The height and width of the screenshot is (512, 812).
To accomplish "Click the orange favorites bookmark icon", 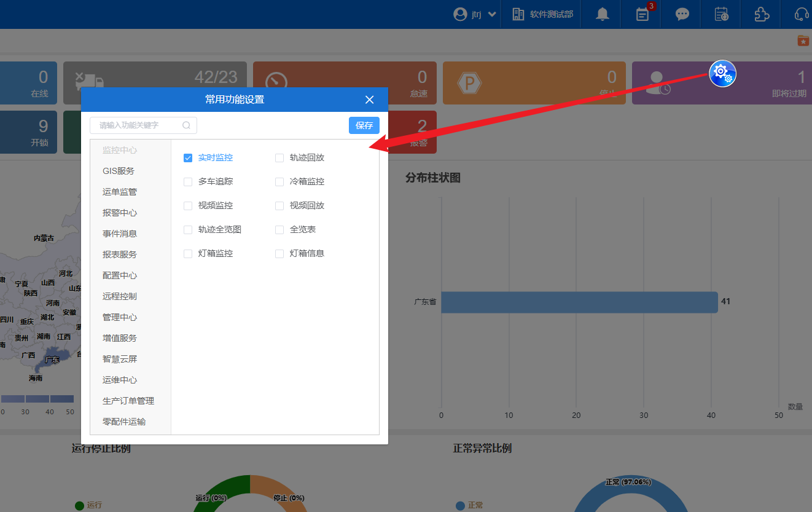I will pyautogui.click(x=803, y=41).
